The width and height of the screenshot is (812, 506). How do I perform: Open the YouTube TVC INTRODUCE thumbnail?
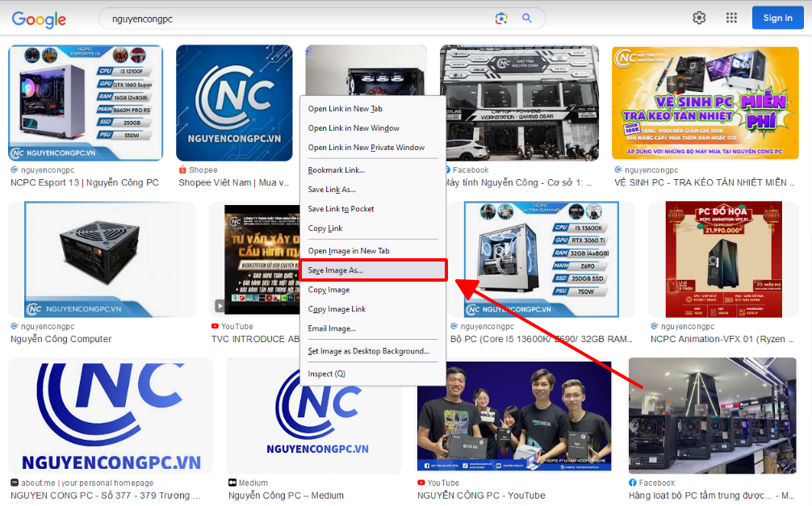tap(255, 259)
